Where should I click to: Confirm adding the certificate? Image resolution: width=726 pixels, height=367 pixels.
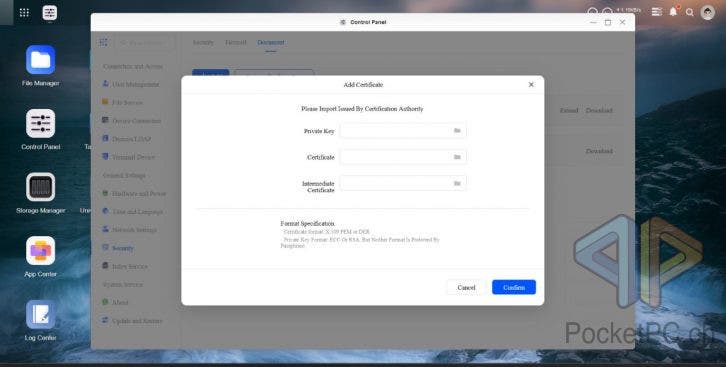pyautogui.click(x=514, y=287)
